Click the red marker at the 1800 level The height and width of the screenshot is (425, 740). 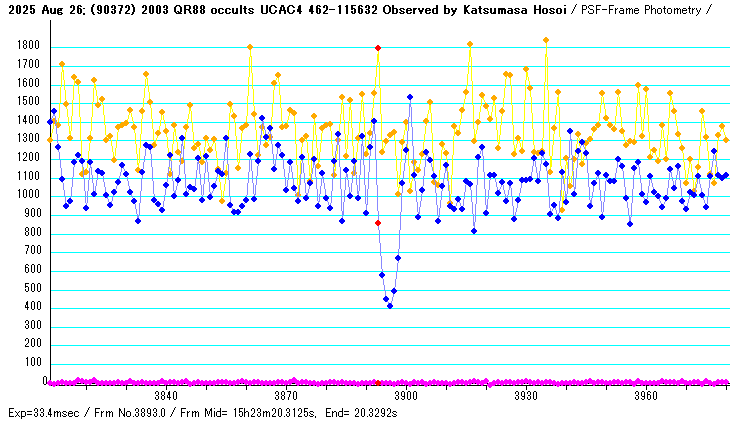coord(378,48)
